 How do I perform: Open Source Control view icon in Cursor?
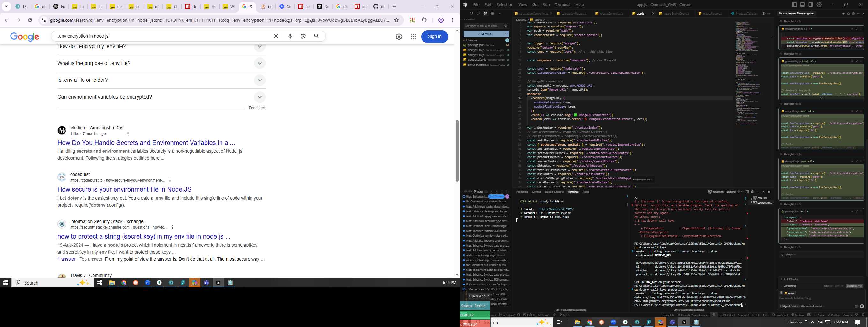tap(485, 13)
